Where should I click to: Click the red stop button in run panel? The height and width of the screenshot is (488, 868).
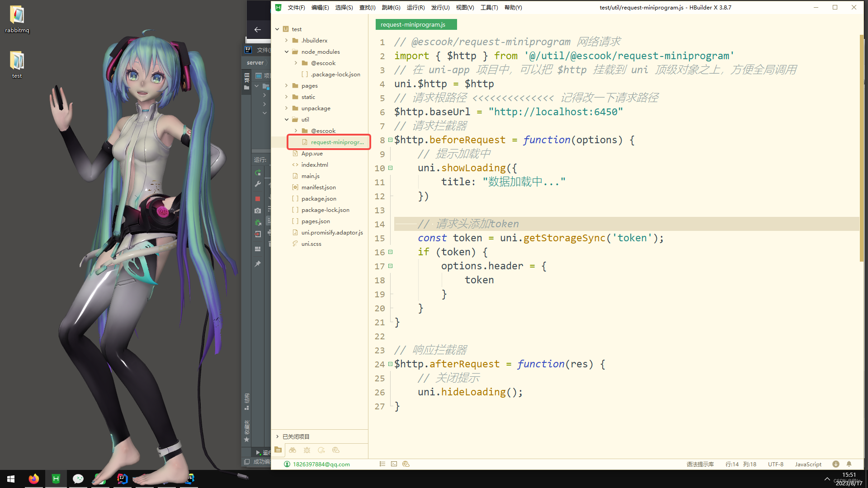tap(258, 199)
